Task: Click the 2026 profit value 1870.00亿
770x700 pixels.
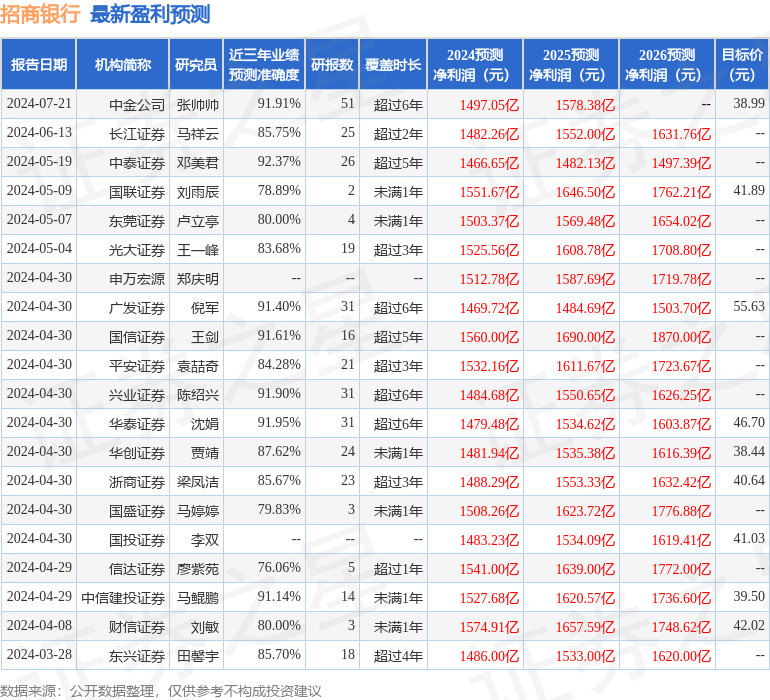Action: tap(681, 337)
